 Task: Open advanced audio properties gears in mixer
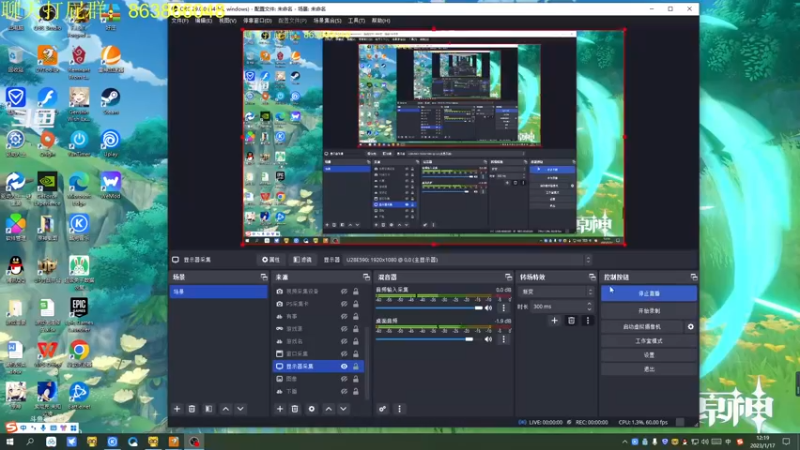pos(382,409)
